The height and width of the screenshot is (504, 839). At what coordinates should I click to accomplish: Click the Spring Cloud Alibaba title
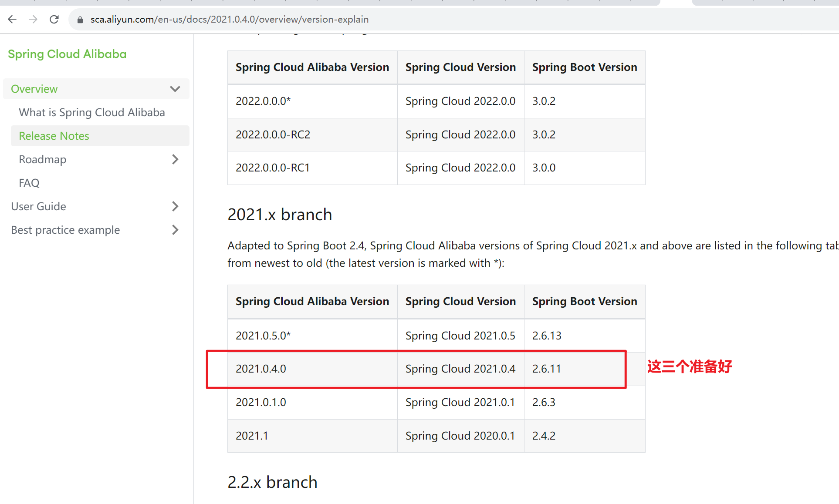click(67, 54)
